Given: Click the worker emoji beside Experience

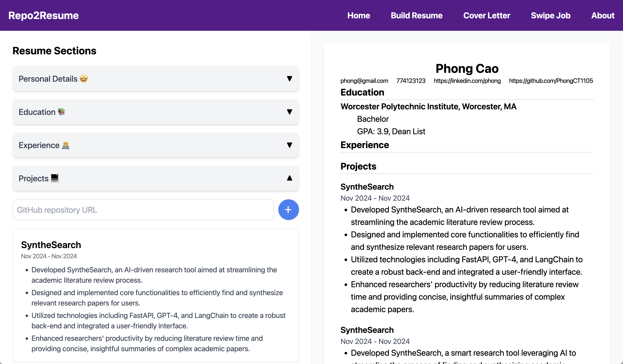Looking at the screenshot, I should pyautogui.click(x=66, y=145).
